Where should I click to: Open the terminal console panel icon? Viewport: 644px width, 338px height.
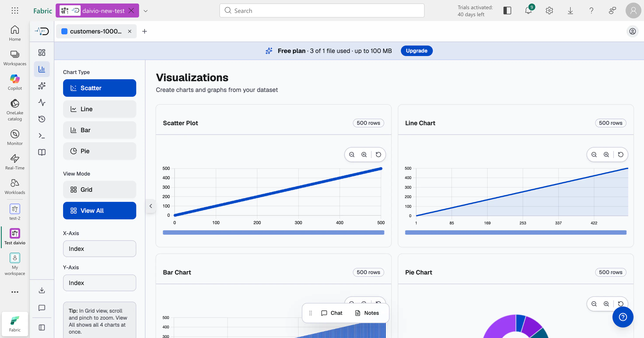[42, 136]
